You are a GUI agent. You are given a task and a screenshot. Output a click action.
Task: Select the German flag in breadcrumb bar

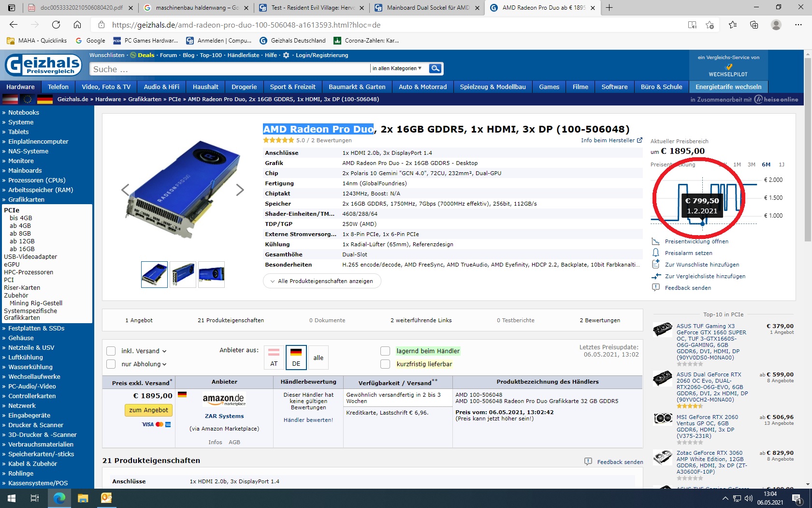click(45, 99)
